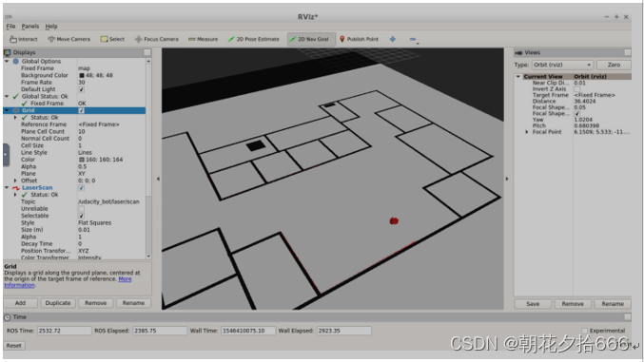Collapse the right Views panel arrow

click(x=507, y=179)
